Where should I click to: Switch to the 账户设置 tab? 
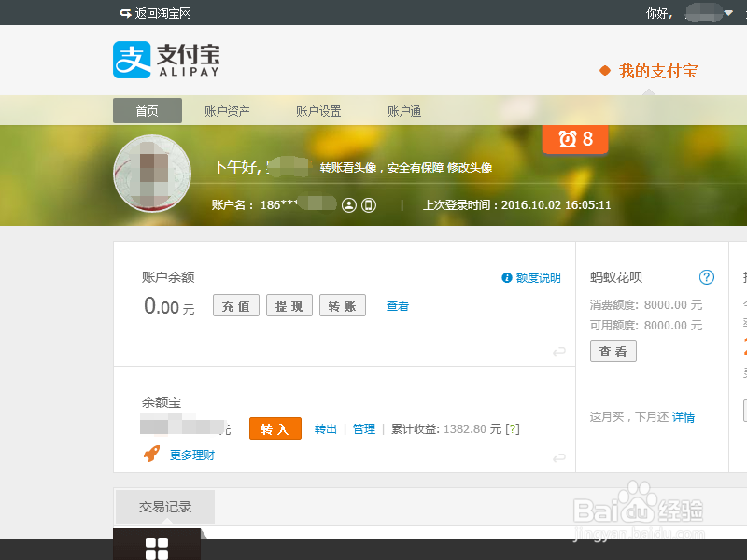tap(318, 111)
